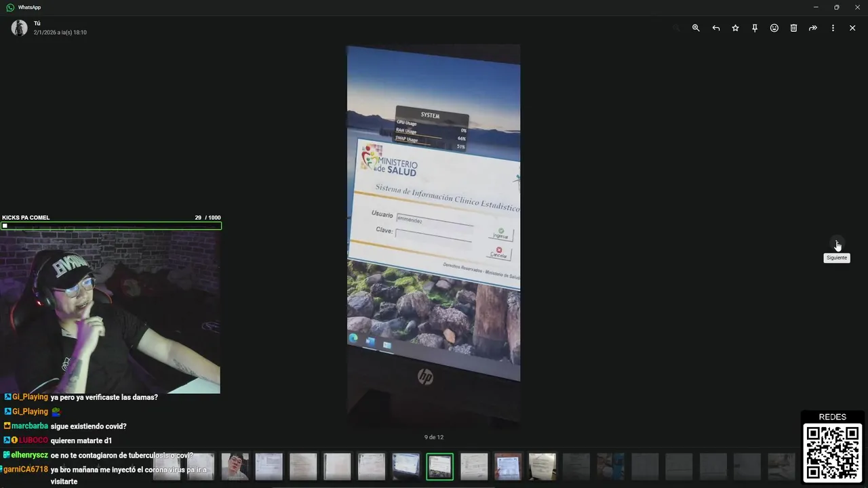The width and height of the screenshot is (868, 488).
Task: Close the WhatsApp media viewer
Action: 852,28
